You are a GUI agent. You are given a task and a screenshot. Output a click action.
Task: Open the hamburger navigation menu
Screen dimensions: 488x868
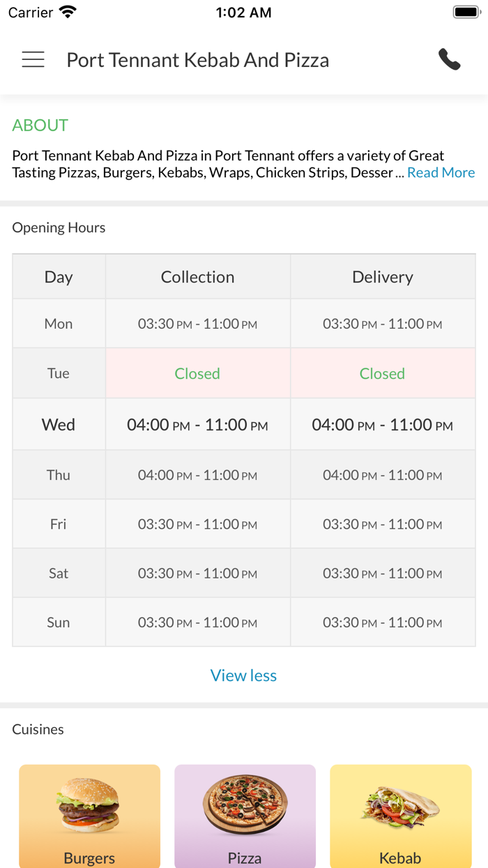pyautogui.click(x=33, y=60)
